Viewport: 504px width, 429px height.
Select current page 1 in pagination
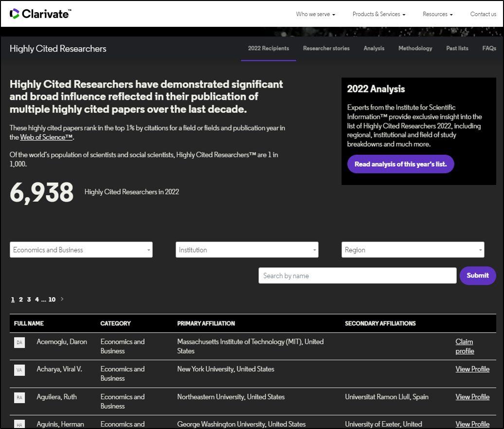pyautogui.click(x=13, y=299)
